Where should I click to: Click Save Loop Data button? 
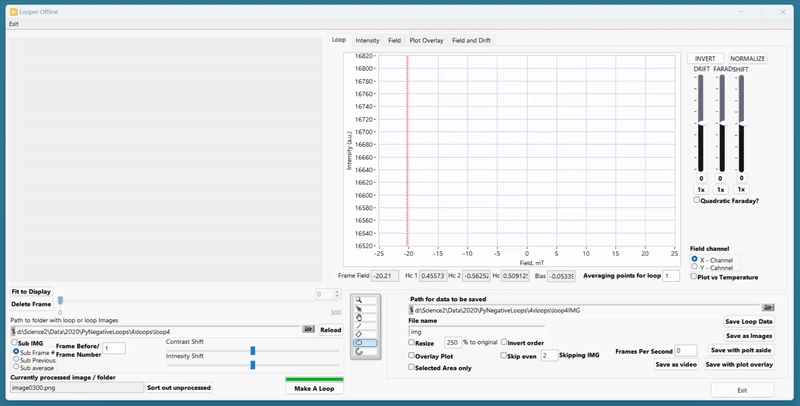(749, 321)
